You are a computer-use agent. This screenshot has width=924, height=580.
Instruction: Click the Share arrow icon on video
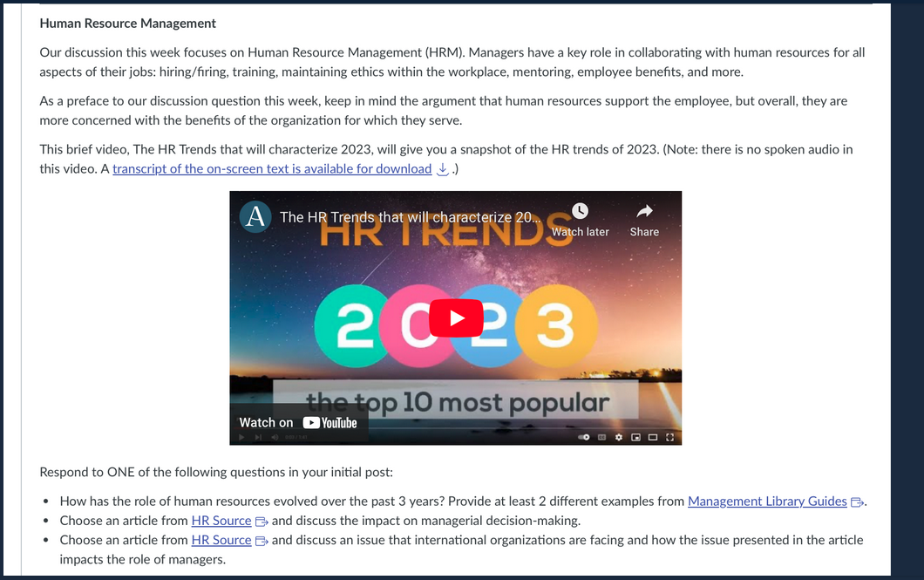pyautogui.click(x=645, y=211)
